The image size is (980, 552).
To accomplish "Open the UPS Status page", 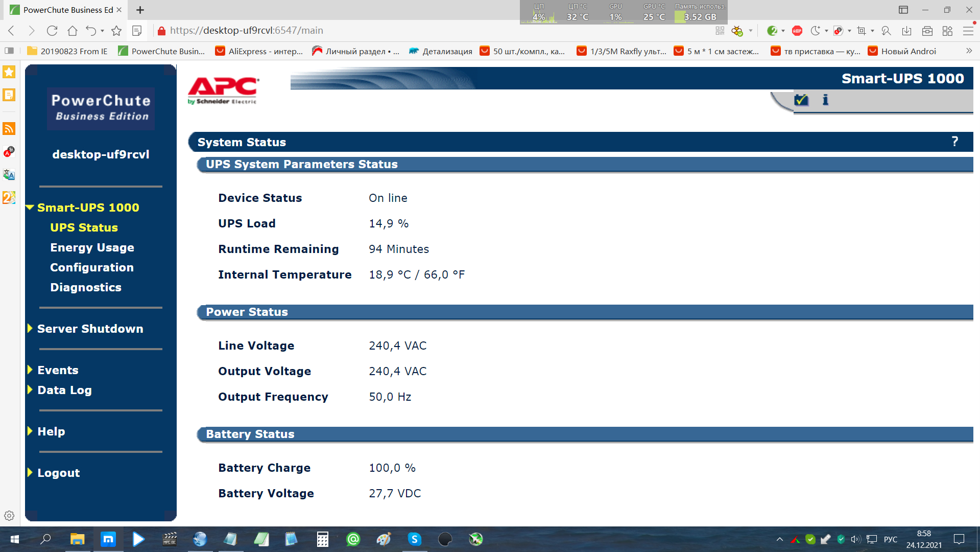I will click(84, 227).
